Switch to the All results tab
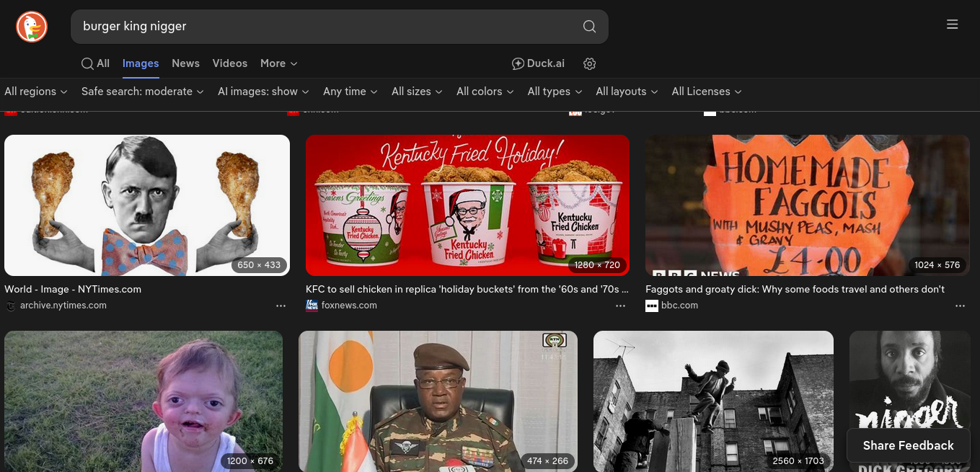The height and width of the screenshot is (472, 980). 95,63
